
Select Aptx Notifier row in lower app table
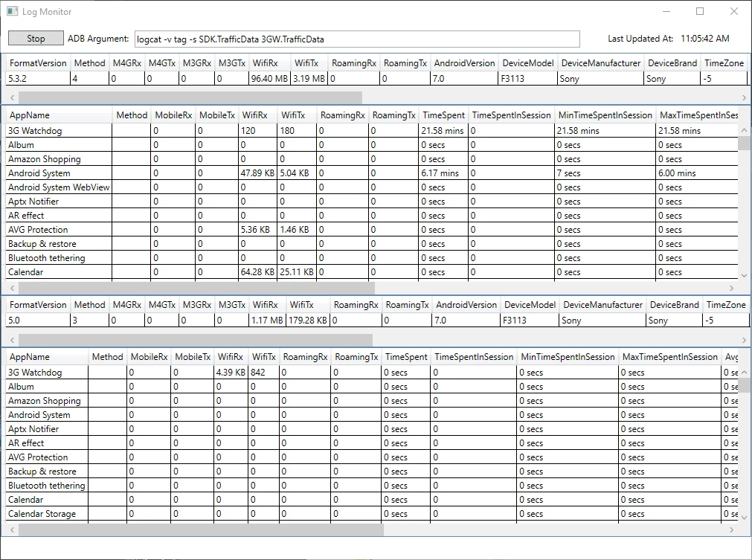point(372,428)
